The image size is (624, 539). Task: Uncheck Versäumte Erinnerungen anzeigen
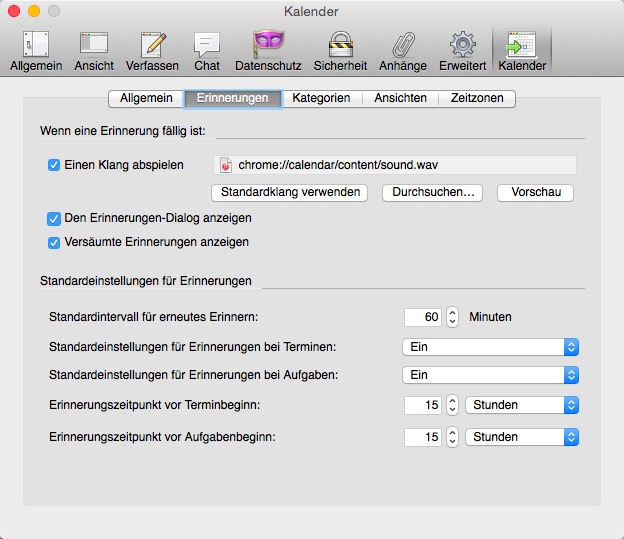[54, 242]
